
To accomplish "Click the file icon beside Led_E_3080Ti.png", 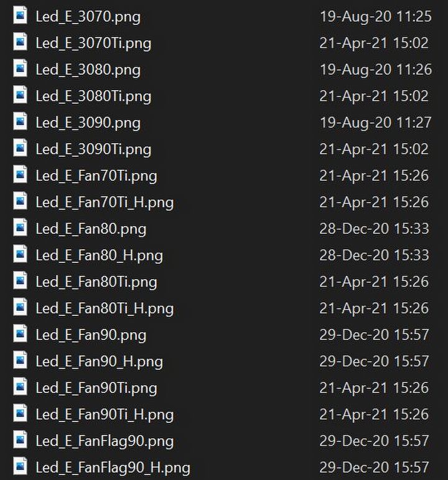I will [x=21, y=95].
